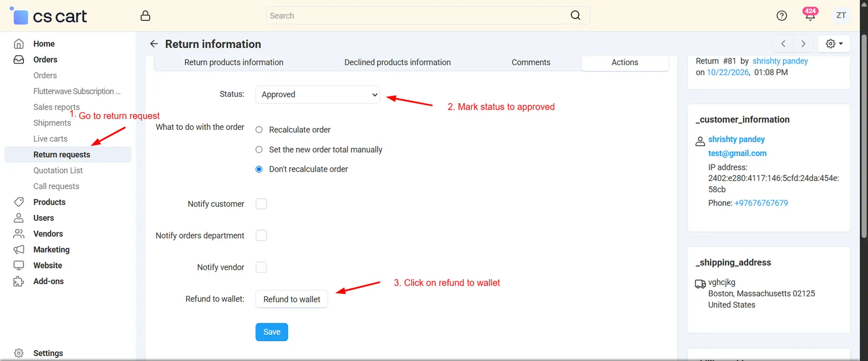Click the customer person icon
This screenshot has width=868, height=361.
pyautogui.click(x=700, y=142)
